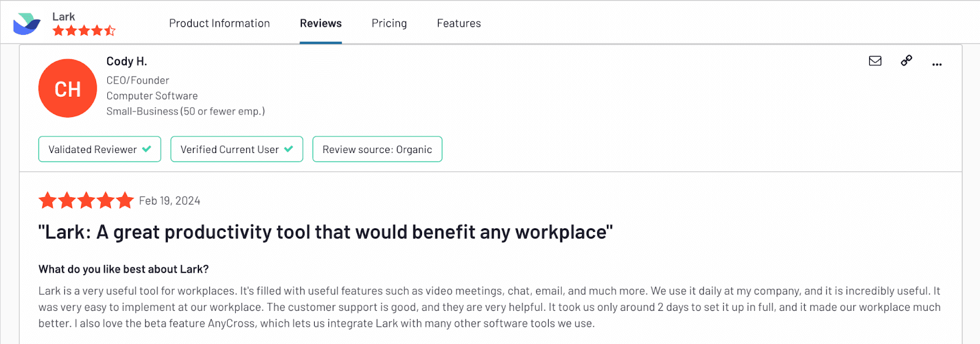Click the Verified Current User badge
Viewport: 980px width, 344px height.
(x=236, y=149)
